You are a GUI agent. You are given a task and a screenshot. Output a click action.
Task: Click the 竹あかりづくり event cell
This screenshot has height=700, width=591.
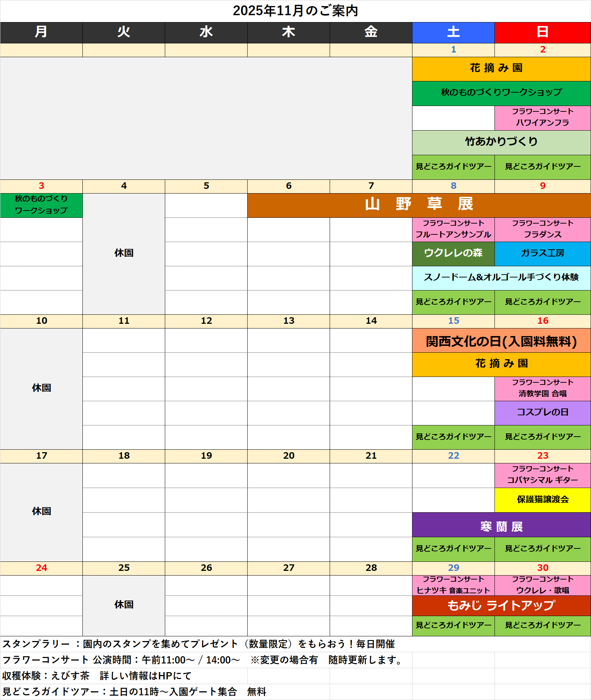501,142
